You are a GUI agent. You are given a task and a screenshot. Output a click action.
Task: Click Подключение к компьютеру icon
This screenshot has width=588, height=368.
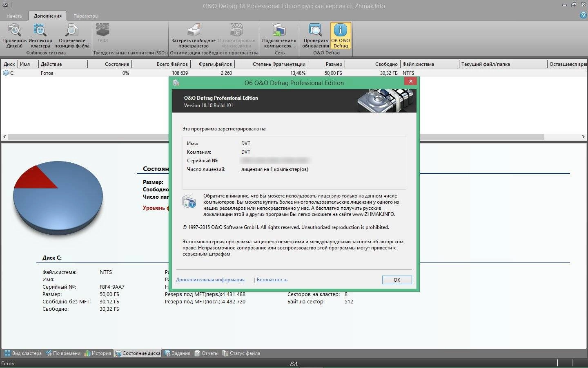(x=279, y=36)
